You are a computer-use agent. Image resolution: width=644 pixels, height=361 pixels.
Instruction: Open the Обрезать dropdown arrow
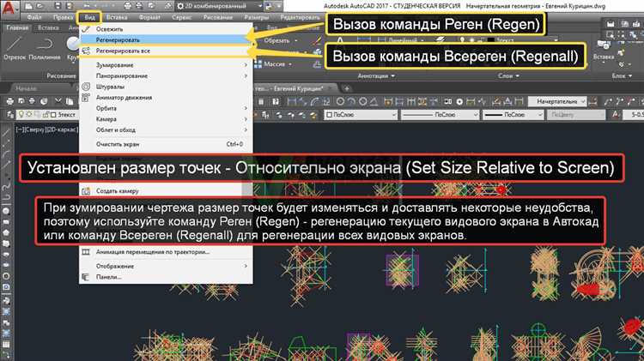coord(296,40)
